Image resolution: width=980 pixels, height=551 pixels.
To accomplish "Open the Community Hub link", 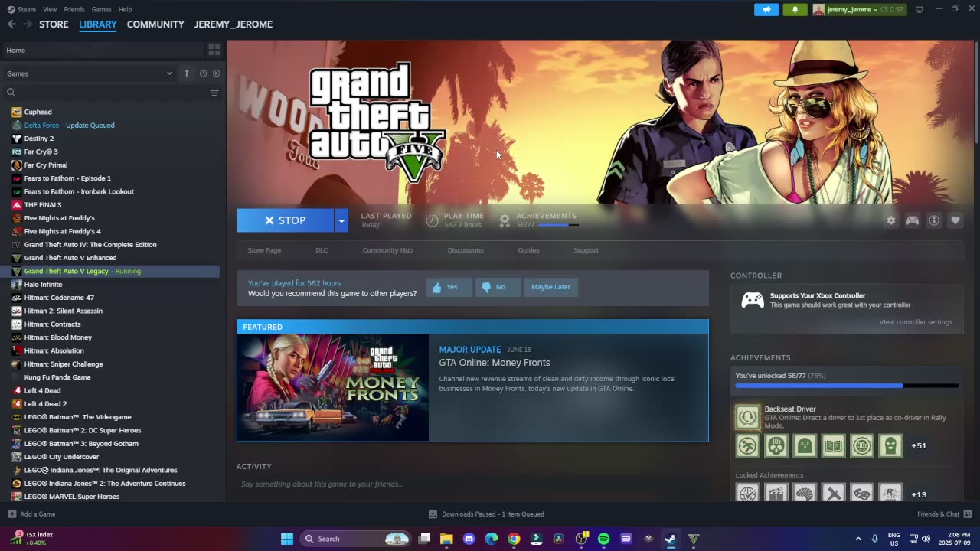I will [387, 250].
